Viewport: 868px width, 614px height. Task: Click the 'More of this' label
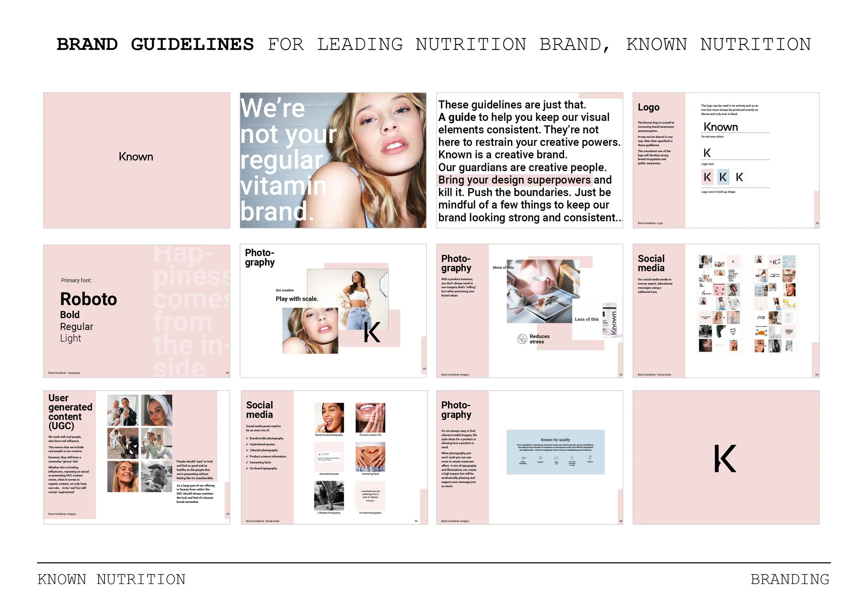[503, 267]
